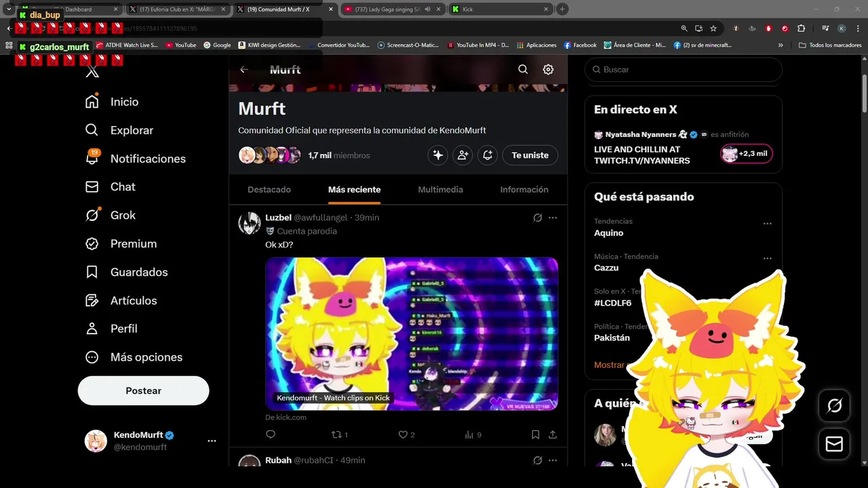View stats for Luzbel's post
This screenshot has width=868, height=488.
pyautogui.click(x=473, y=434)
